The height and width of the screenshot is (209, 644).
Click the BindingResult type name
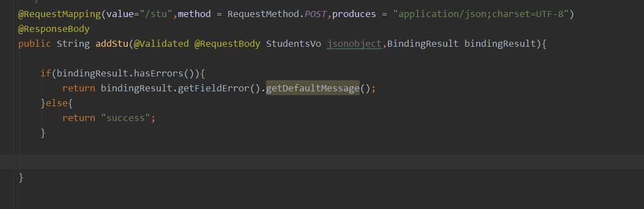pyautogui.click(x=423, y=44)
